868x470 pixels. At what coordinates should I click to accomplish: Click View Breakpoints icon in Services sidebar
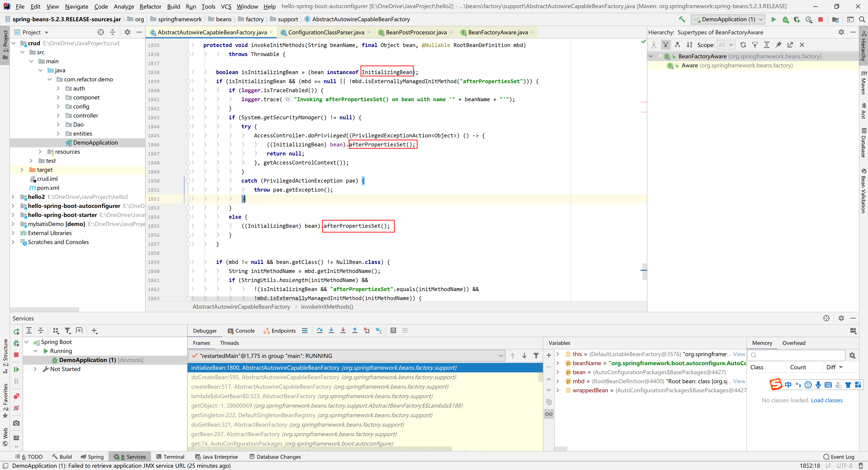tap(16, 396)
